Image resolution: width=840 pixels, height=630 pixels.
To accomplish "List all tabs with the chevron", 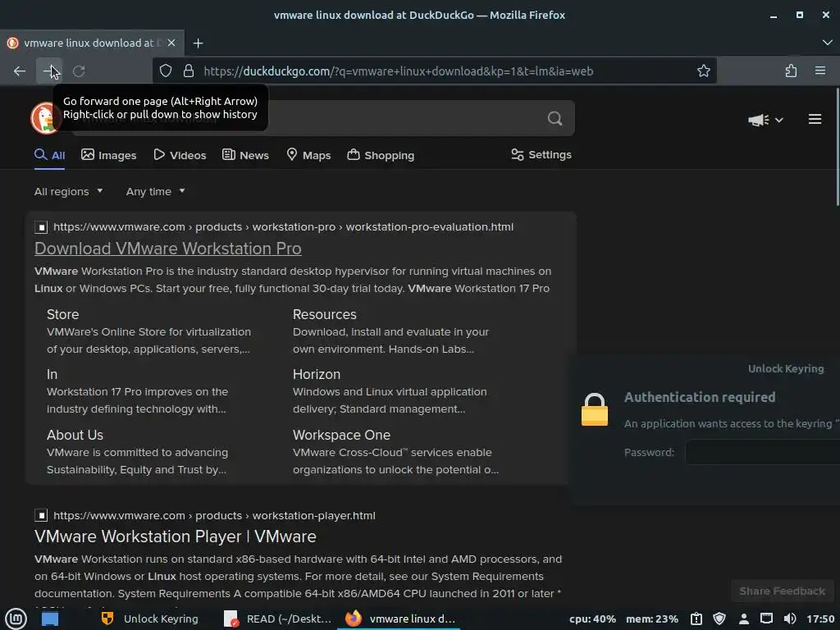I will (827, 43).
